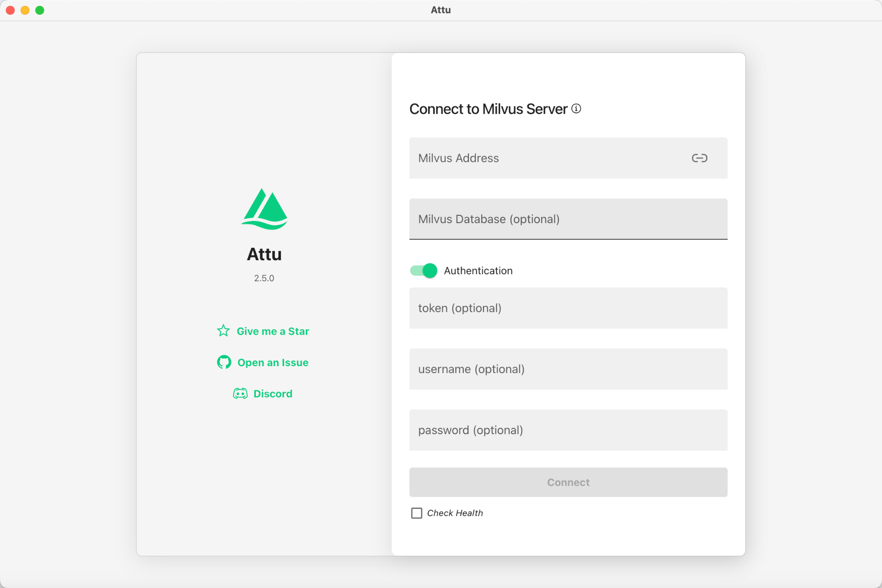Follow the Open an Issue link

(x=273, y=363)
